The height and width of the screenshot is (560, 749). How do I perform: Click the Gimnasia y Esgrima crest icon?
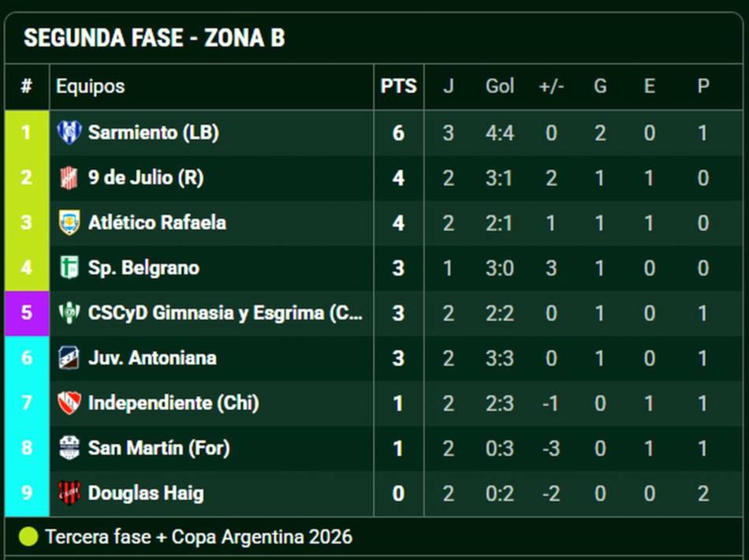(69, 313)
